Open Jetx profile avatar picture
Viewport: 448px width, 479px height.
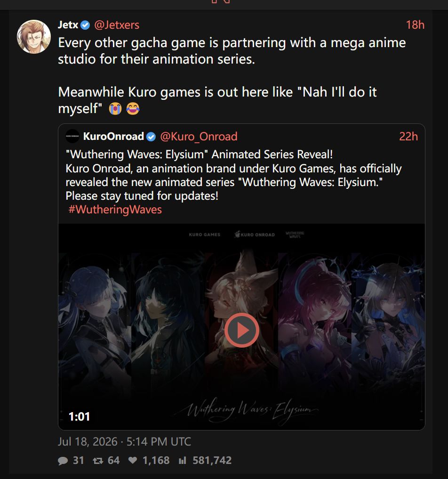[33, 37]
